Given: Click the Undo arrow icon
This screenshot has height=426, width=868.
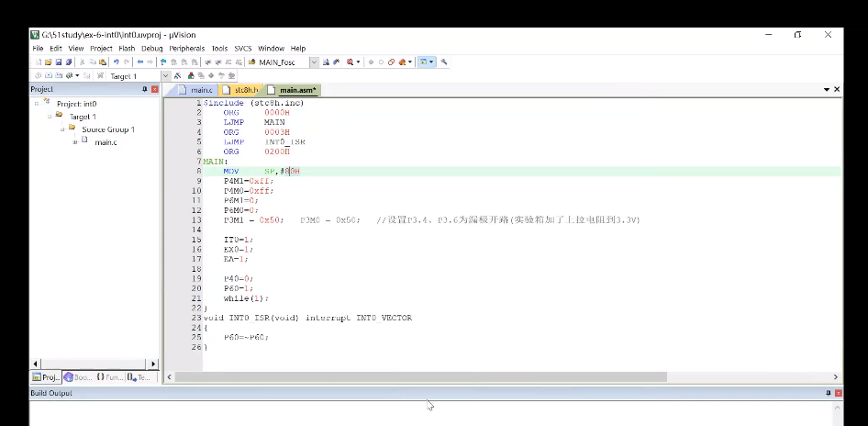Looking at the screenshot, I should pyautogui.click(x=117, y=62).
